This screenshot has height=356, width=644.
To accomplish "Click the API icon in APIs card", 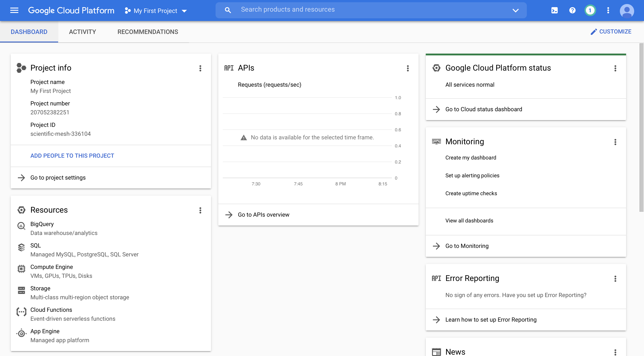I will point(229,68).
